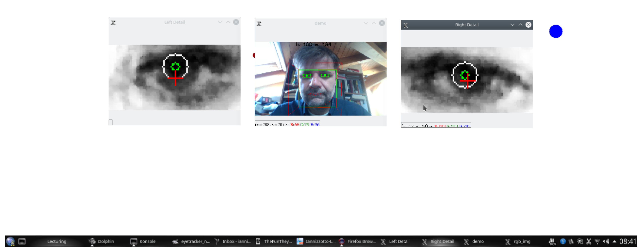Click the Lecturing activity button
The width and height of the screenshot is (644, 250).
point(57,241)
